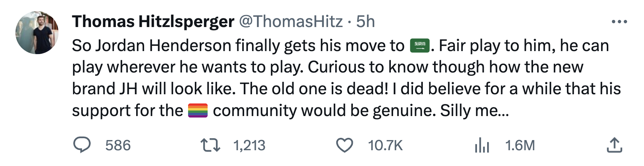Click the @ThomasHitz handle
The width and height of the screenshot is (644, 166).
pyautogui.click(x=291, y=22)
